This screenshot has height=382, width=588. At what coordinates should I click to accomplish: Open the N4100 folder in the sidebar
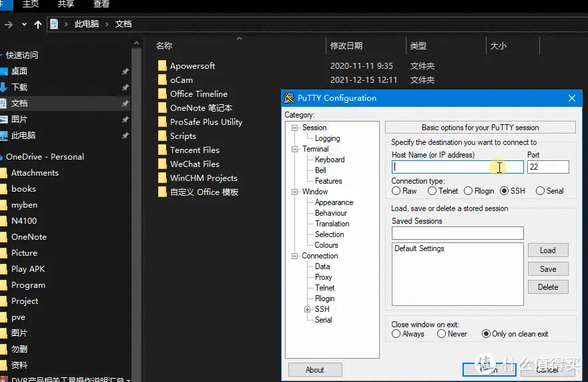tap(24, 220)
